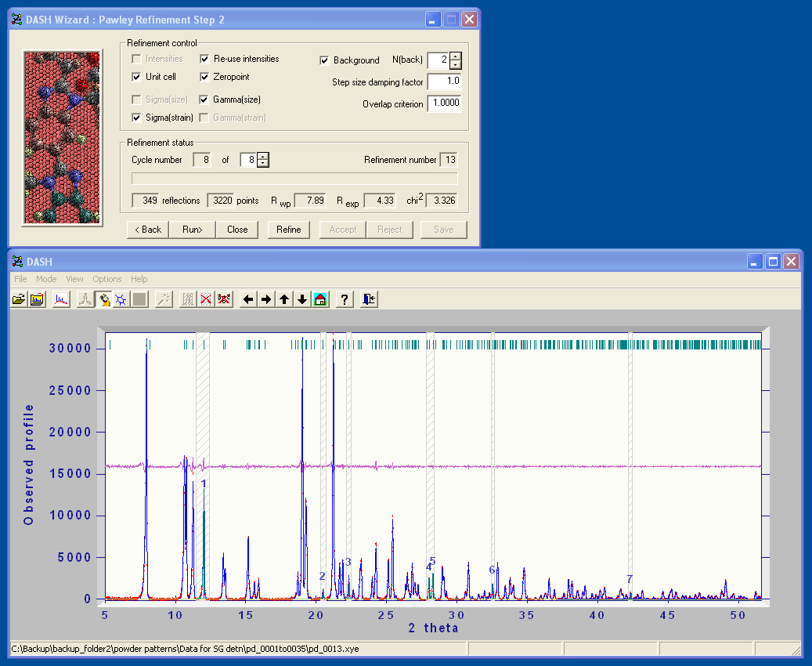812x666 pixels.
Task: Click the home reset view icon
Action: (320, 299)
